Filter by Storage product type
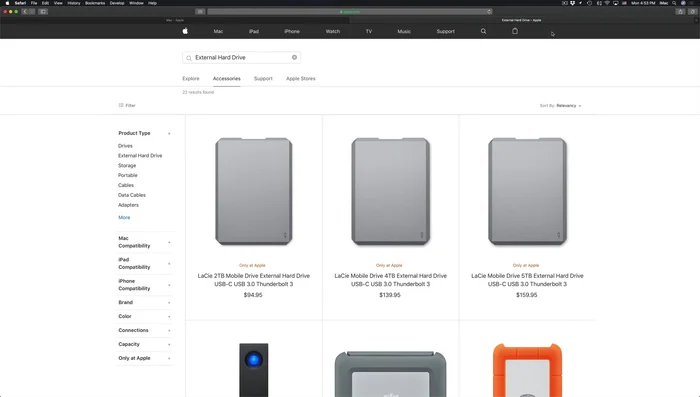 coord(127,166)
